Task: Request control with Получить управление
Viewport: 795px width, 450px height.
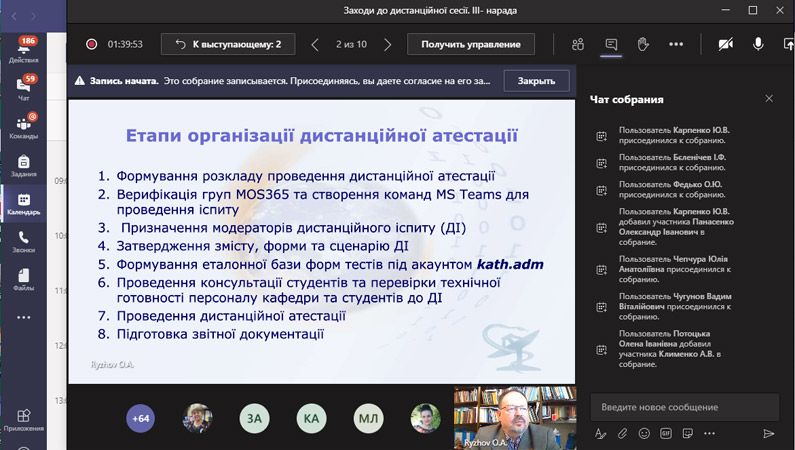Action: click(471, 44)
